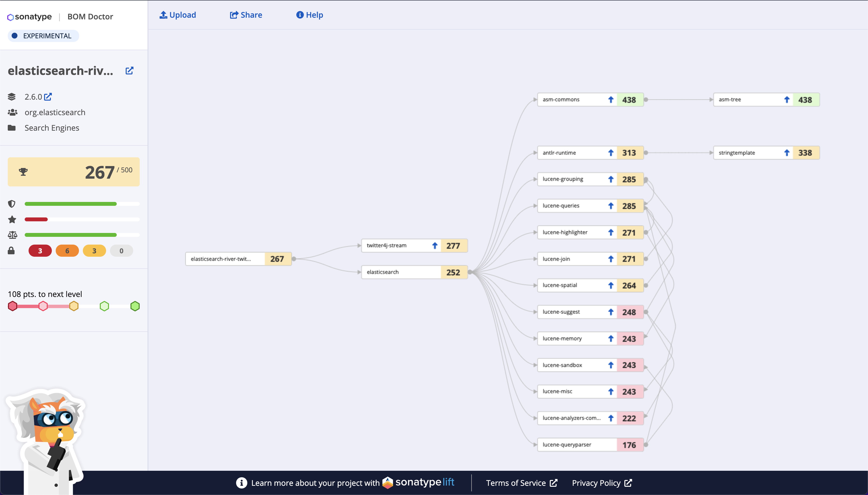Select the lucene-join node
Image resolution: width=868 pixels, height=495 pixels.
(590, 259)
